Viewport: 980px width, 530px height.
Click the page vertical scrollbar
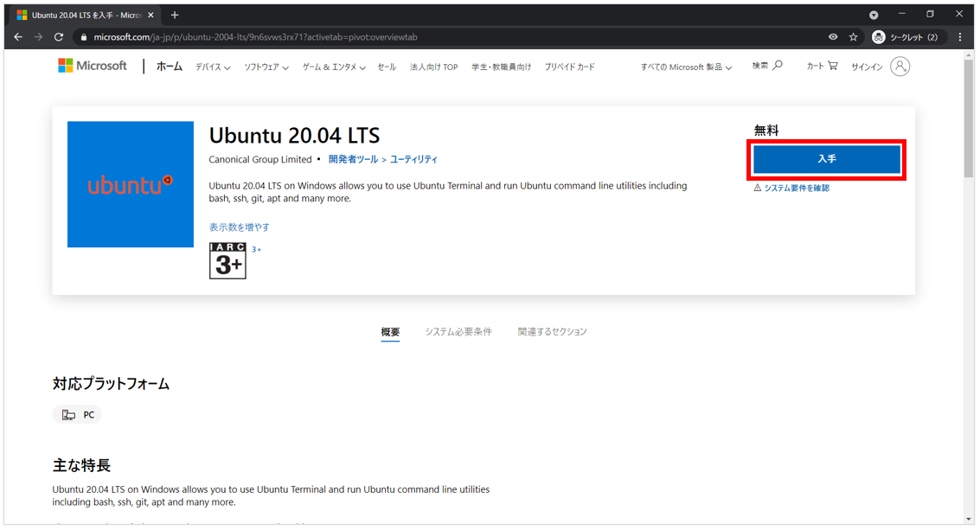click(968, 118)
